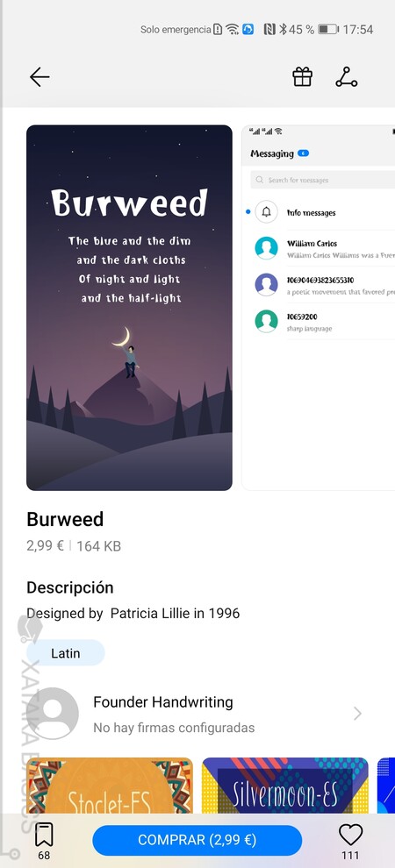Open the Stoclet-ES font card
The image size is (395, 868).
click(110, 786)
